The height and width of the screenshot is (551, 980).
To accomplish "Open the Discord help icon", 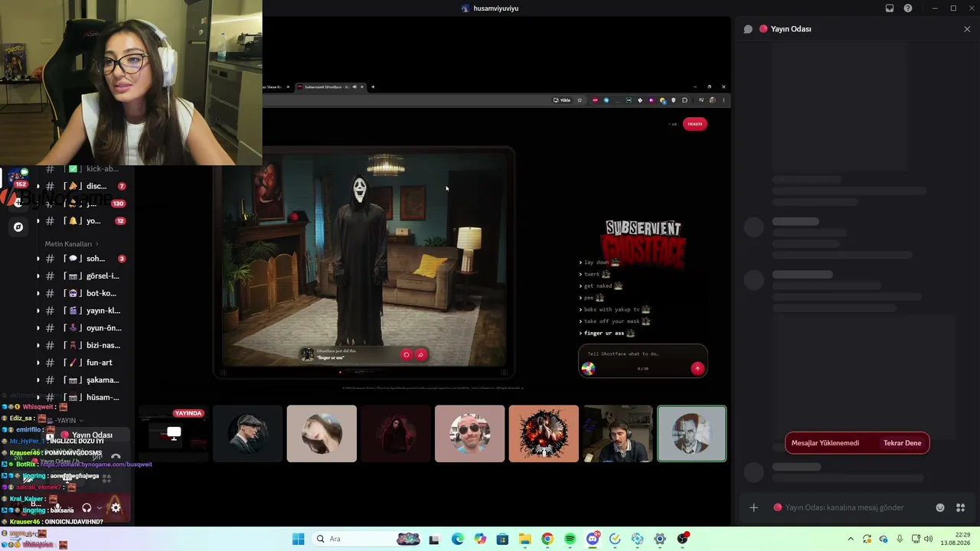I will pyautogui.click(x=908, y=8).
